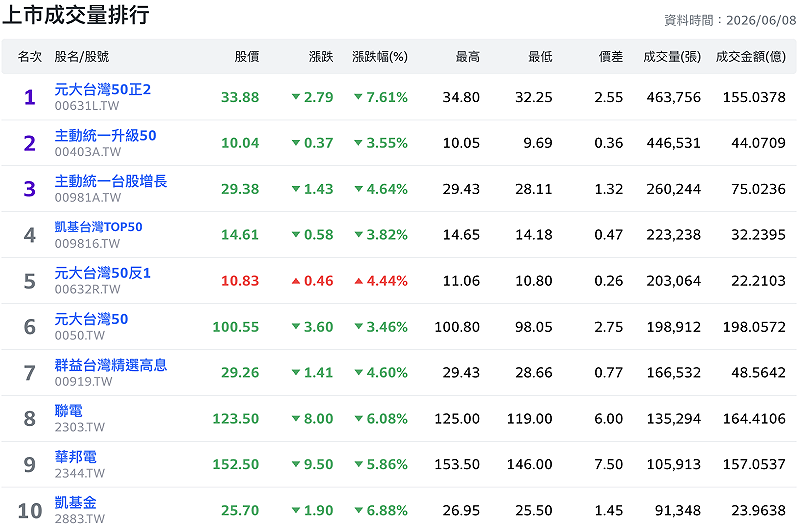
Task: Select stock code 2344.TW
Action: click(x=80, y=473)
